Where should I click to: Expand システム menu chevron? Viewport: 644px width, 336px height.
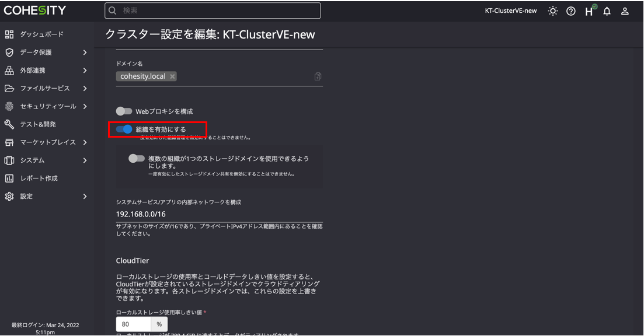tap(85, 160)
